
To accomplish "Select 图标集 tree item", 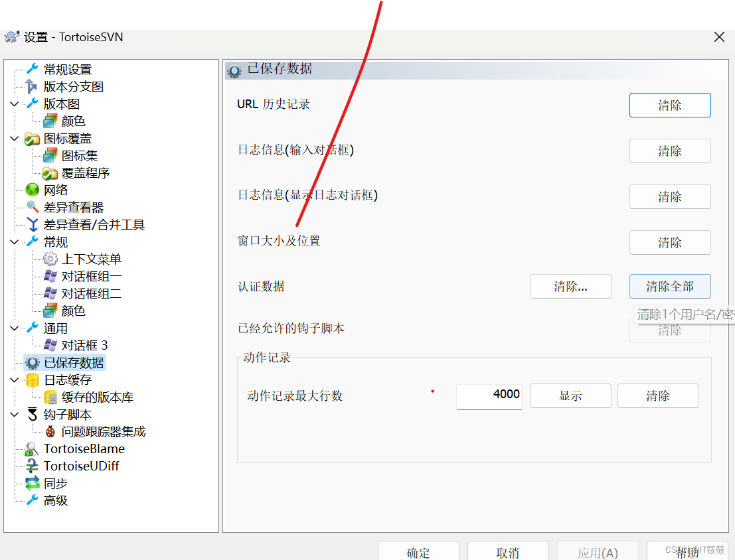I will 80,155.
